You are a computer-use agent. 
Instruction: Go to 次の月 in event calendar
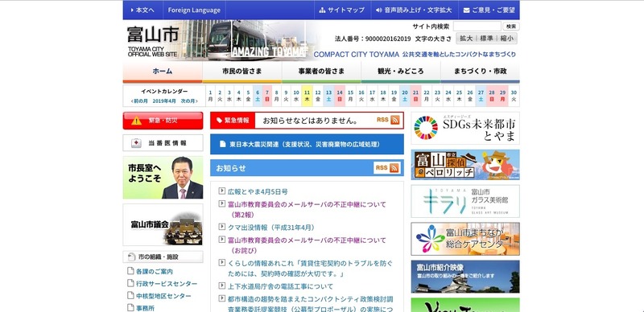coord(189,101)
